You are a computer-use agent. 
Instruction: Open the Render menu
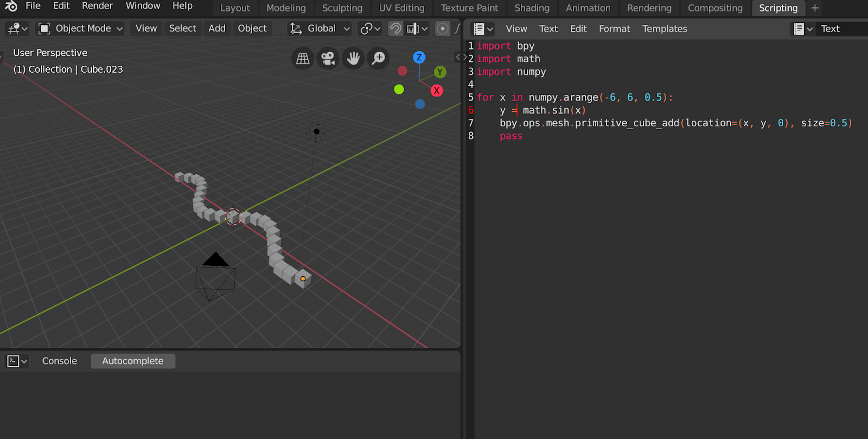tap(98, 6)
